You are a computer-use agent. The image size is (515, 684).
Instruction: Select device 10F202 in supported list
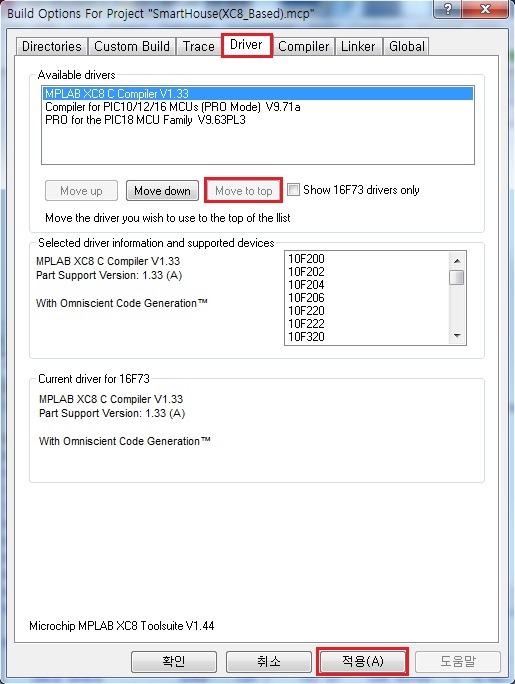tap(366, 272)
